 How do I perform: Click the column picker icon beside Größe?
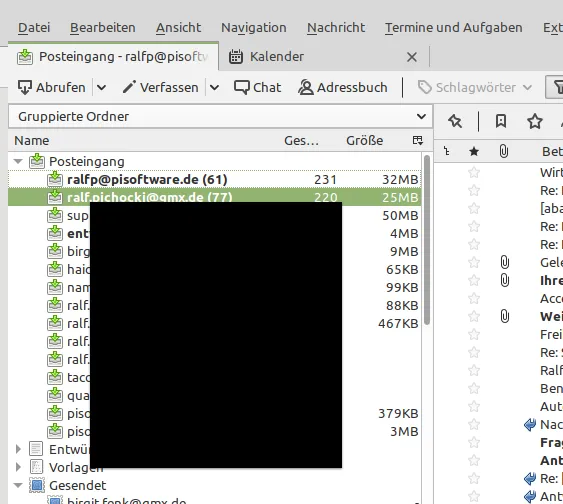418,140
